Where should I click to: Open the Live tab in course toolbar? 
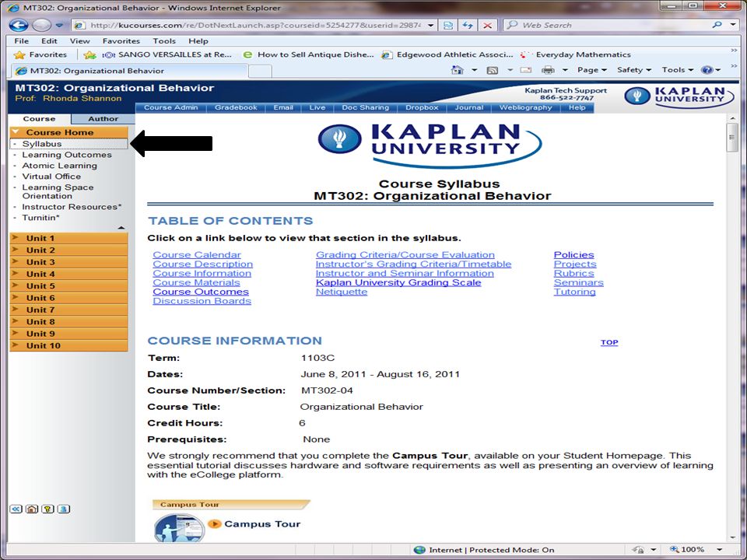317,107
